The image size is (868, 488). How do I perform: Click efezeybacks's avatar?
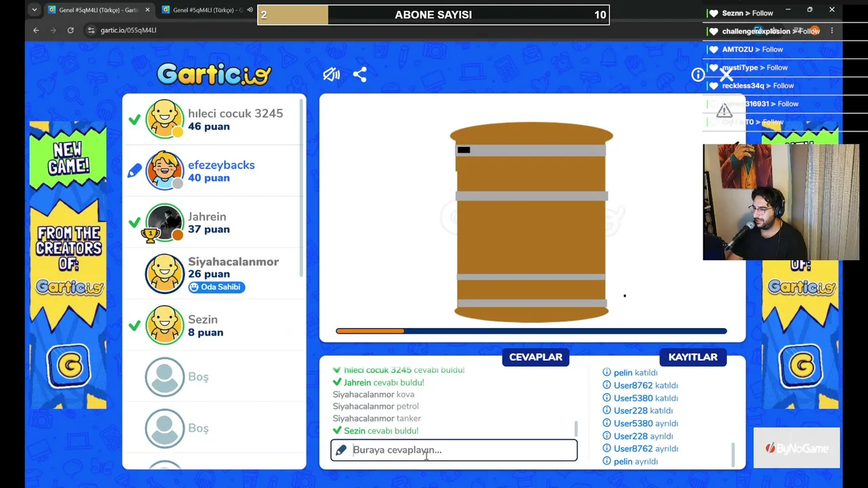[x=165, y=171]
